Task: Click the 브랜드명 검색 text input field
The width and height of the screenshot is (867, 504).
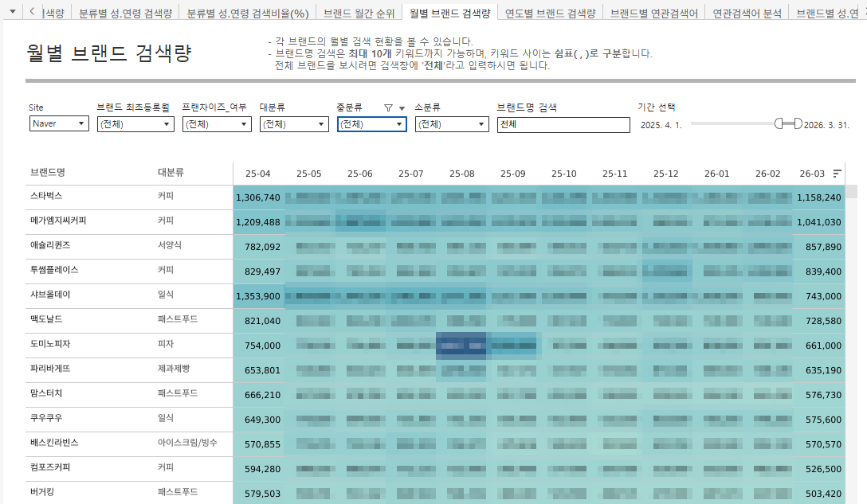Action: (562, 124)
